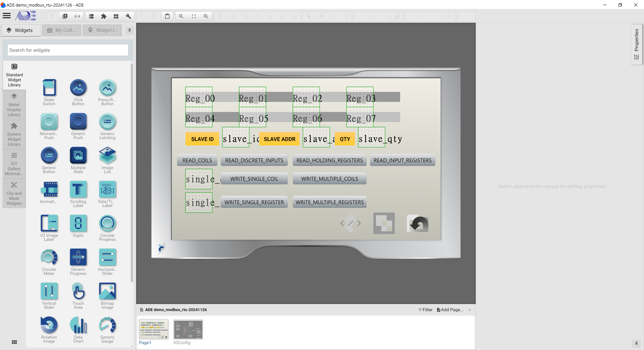Switch to the My Collection tab

pos(62,30)
